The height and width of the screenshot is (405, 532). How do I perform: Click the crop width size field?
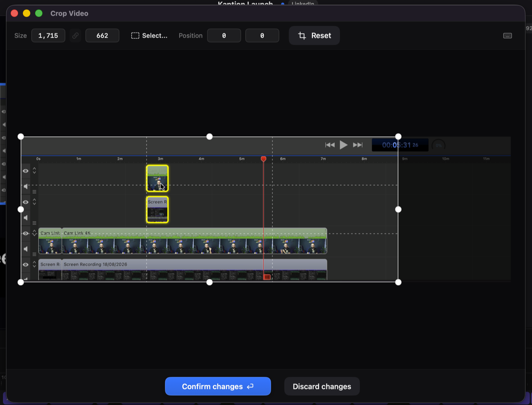click(x=48, y=36)
